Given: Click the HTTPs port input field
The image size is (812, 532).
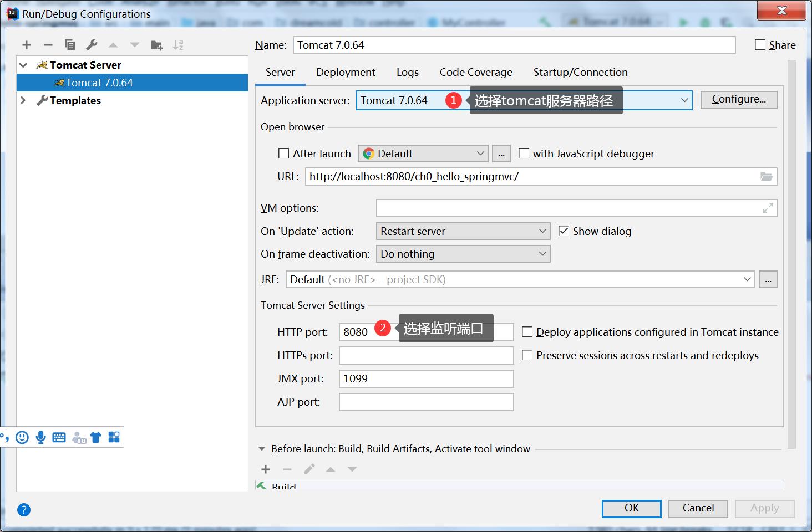Looking at the screenshot, I should (427, 355).
